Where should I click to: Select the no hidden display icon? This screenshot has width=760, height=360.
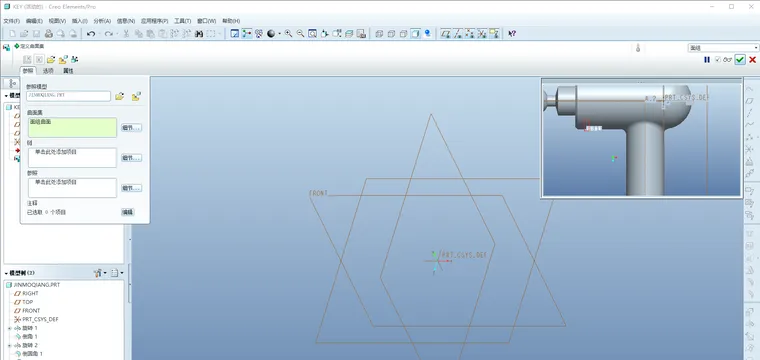(x=403, y=33)
